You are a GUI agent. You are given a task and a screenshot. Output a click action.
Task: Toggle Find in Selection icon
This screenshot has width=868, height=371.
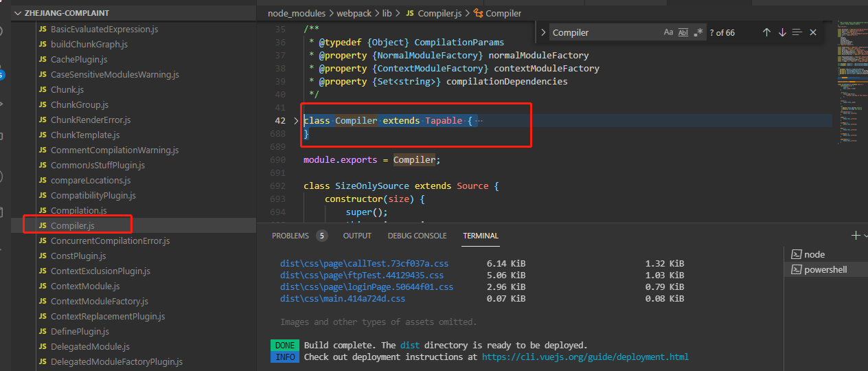(797, 32)
